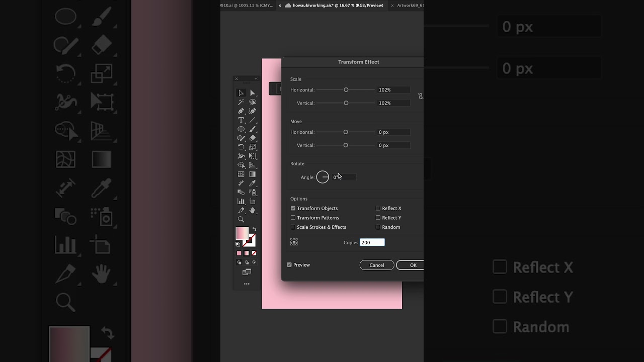Image resolution: width=644 pixels, height=362 pixels.
Task: Choose the Mesh tool
Action: (x=241, y=174)
